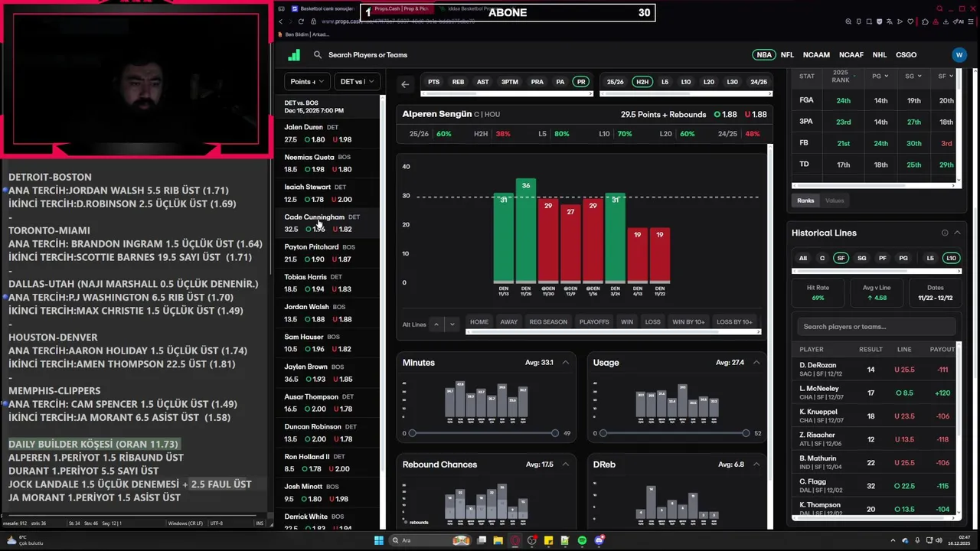Filter the chart by HOME games

(479, 322)
